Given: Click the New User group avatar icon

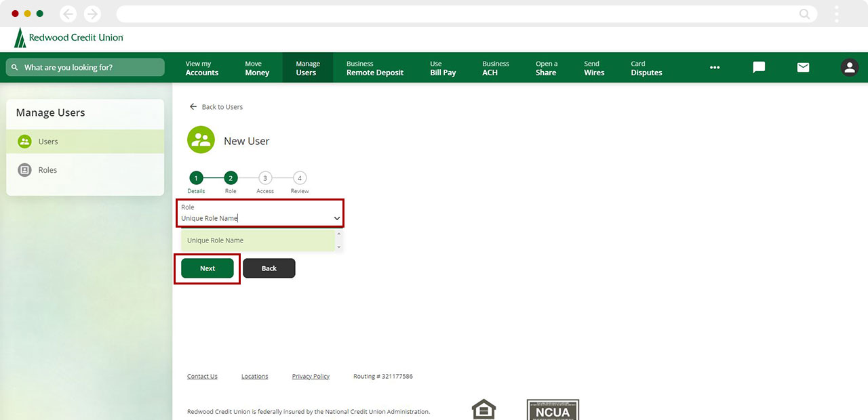Looking at the screenshot, I should click(x=201, y=140).
